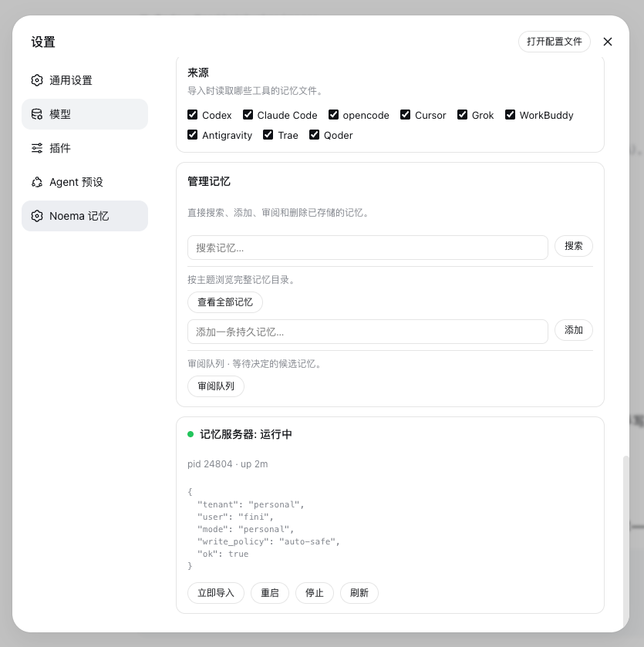
Task: Toggle the Cursor source checkbox
Action: coord(405,115)
